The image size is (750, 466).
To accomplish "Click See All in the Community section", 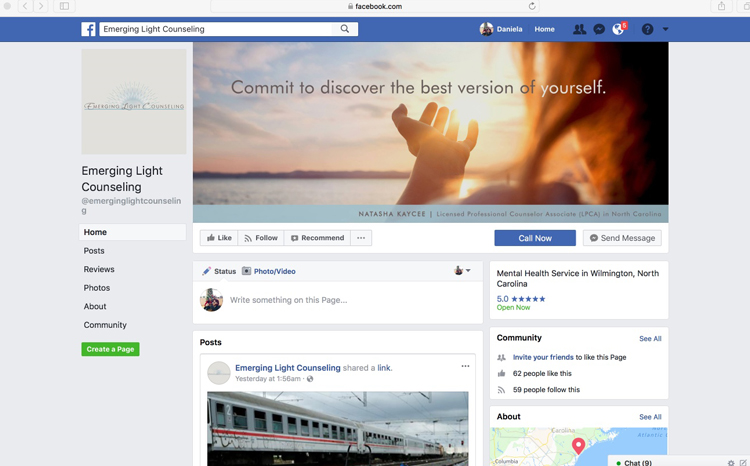I will point(650,339).
